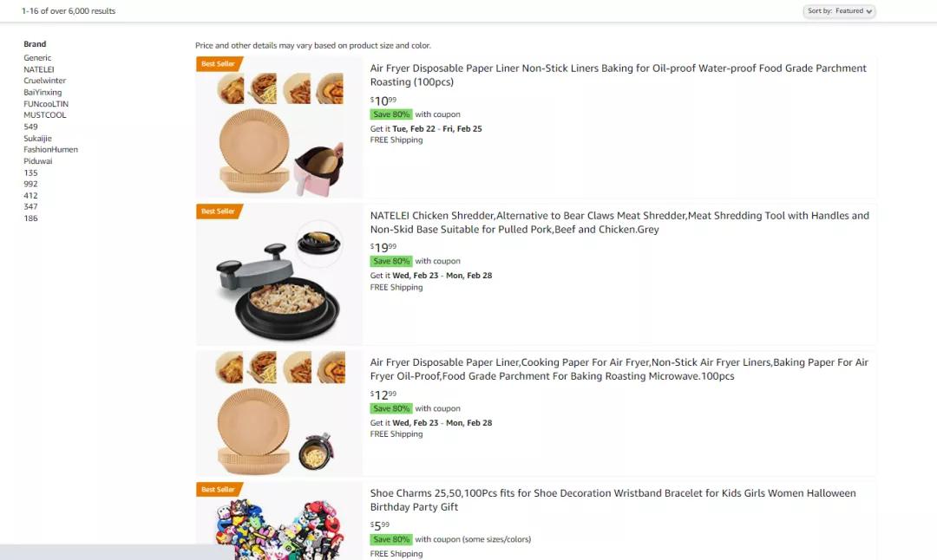Click the $19.99 price of chicken shredder

pyautogui.click(x=383, y=247)
